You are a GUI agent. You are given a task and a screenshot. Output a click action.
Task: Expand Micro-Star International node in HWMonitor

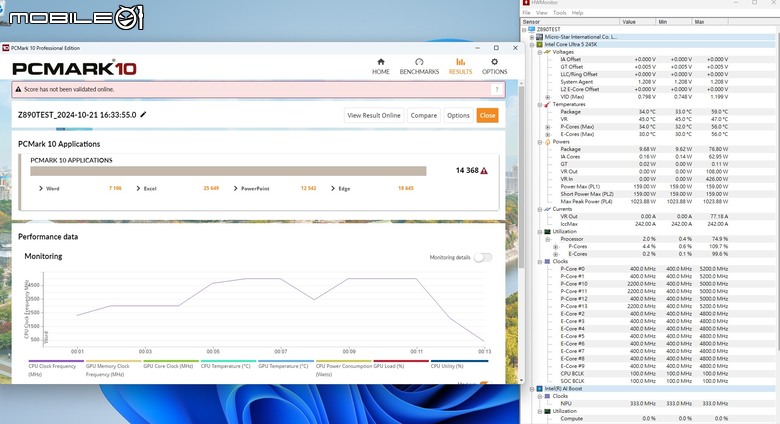[532, 37]
